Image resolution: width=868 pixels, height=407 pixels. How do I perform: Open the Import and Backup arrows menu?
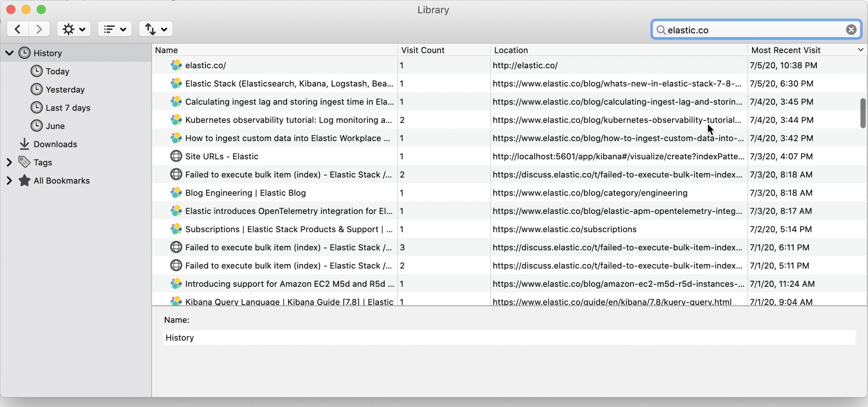point(155,29)
